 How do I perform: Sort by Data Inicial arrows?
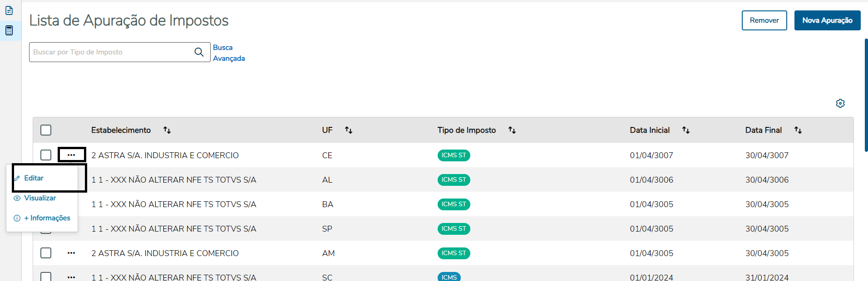click(686, 130)
